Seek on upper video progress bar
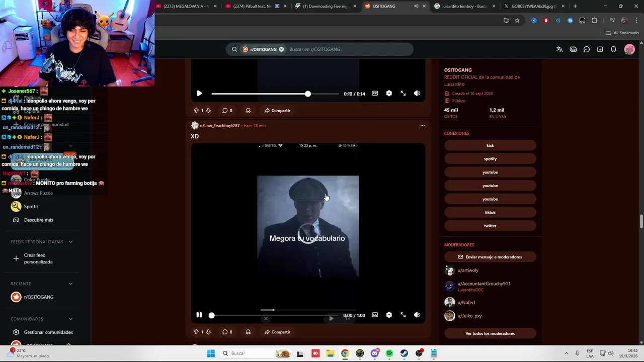This screenshot has height=362, width=644. click(275, 94)
